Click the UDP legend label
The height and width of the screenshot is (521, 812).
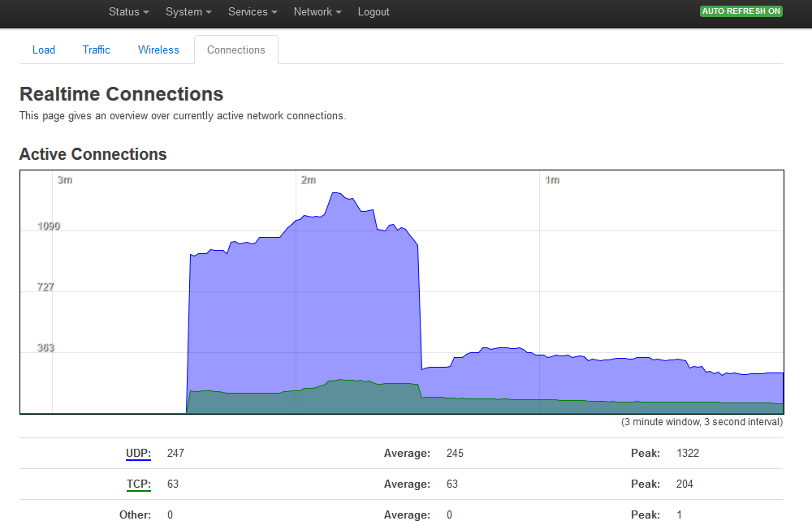click(x=138, y=453)
